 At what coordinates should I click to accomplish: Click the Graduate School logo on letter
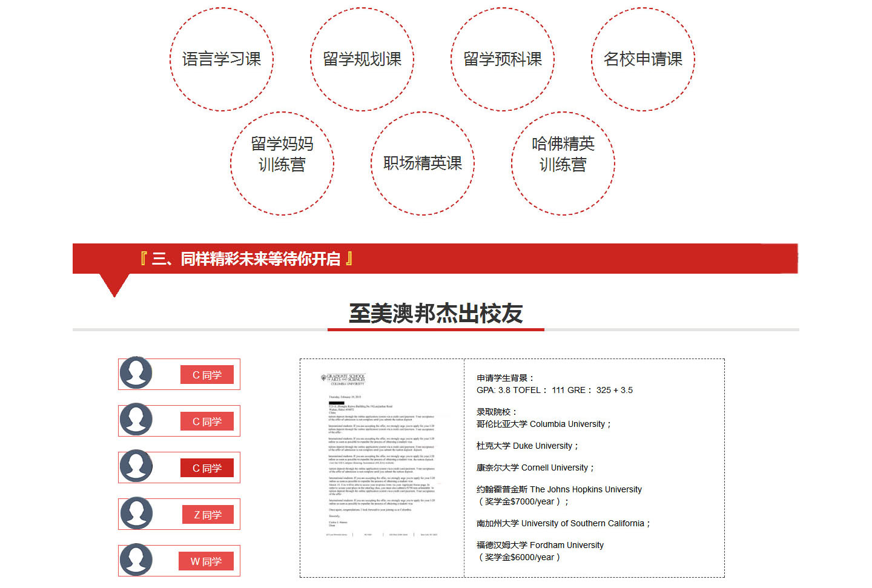[343, 380]
